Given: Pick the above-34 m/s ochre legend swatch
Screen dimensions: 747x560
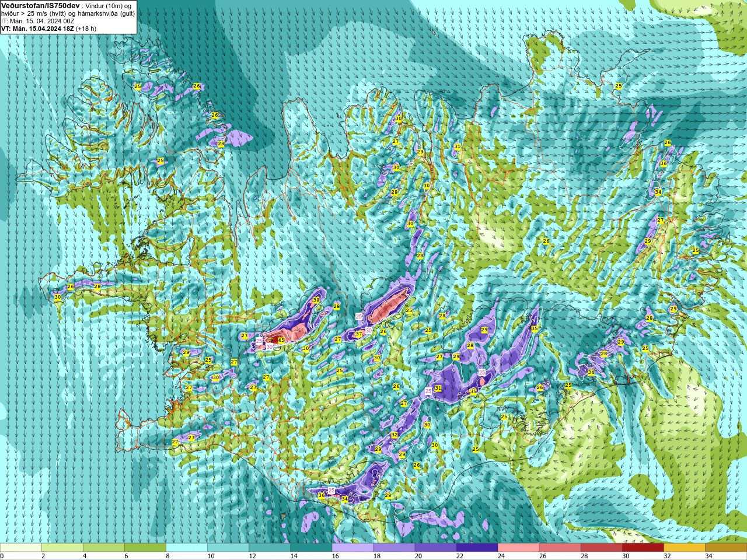Looking at the screenshot, I should click(725, 548).
